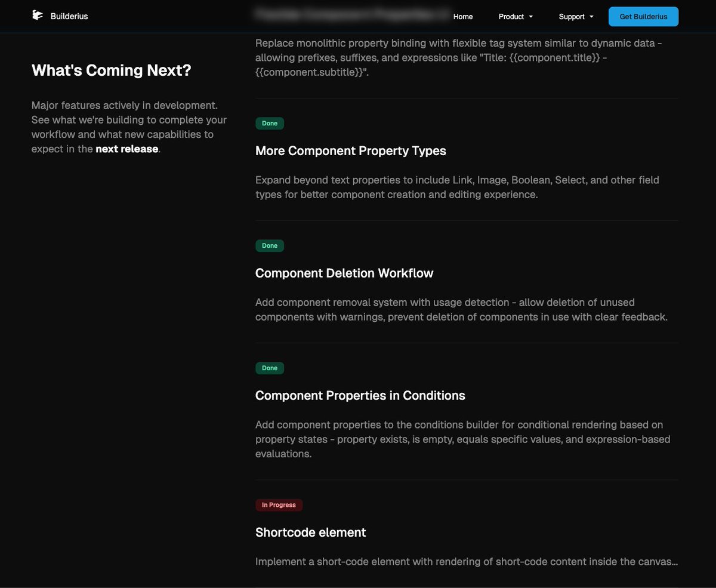This screenshot has width=716, height=588.
Task: Select the Shortcode element heading
Action: coord(310,532)
